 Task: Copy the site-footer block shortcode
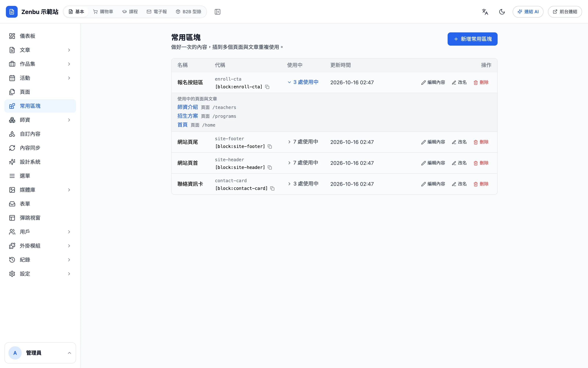click(270, 146)
